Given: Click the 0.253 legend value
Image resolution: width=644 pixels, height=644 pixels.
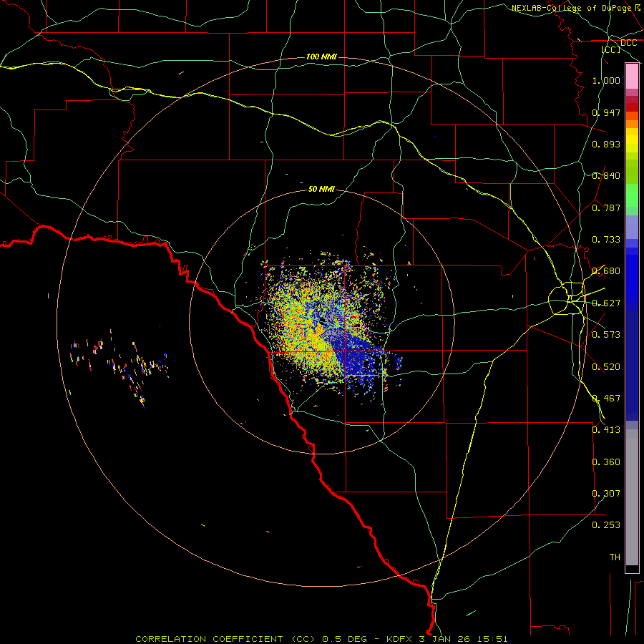Looking at the screenshot, I should coord(606,525).
